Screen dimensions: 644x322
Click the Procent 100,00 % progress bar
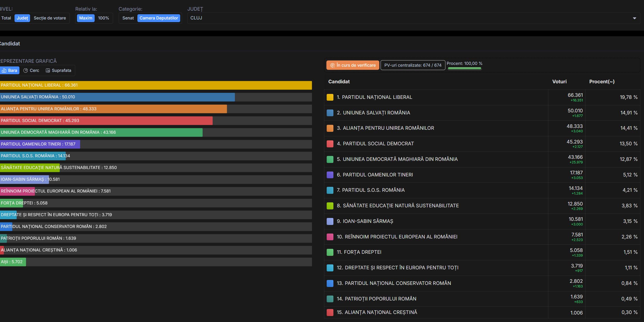(464, 68)
